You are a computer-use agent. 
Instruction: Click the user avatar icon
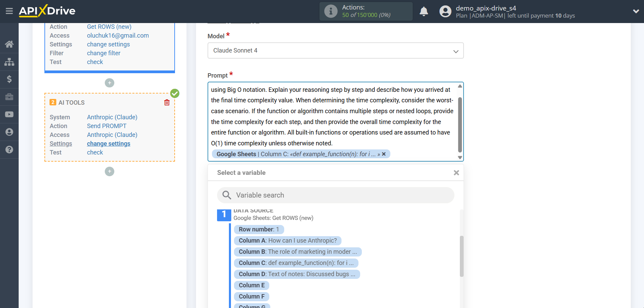click(445, 11)
